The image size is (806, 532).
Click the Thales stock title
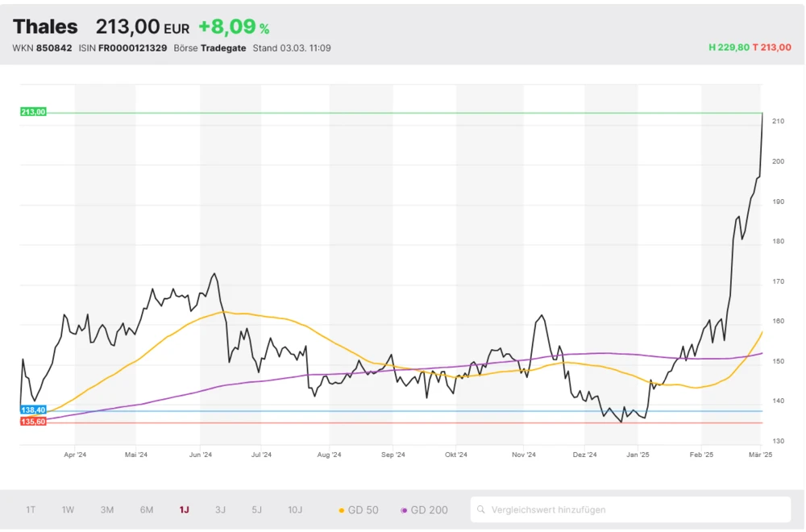pyautogui.click(x=45, y=27)
